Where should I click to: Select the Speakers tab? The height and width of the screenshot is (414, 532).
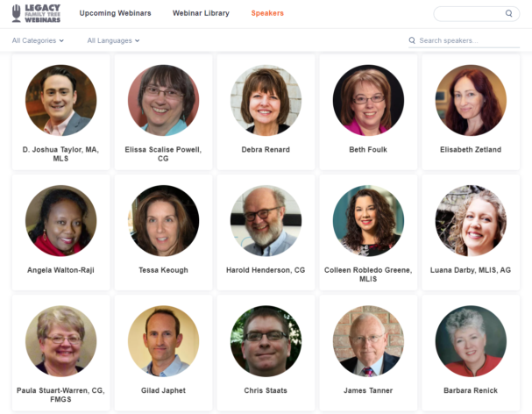(267, 13)
